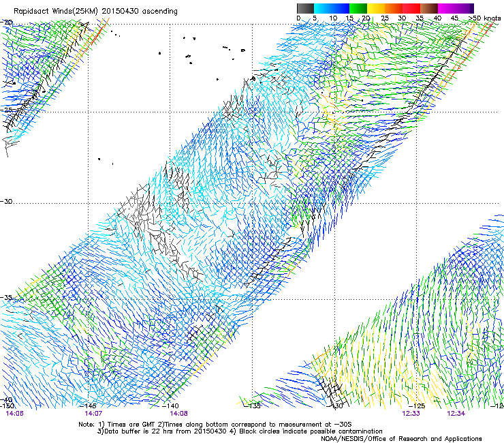Screen dimensions: 504x443
Task: Click the purple time stamp 12:33
Action: point(411,414)
